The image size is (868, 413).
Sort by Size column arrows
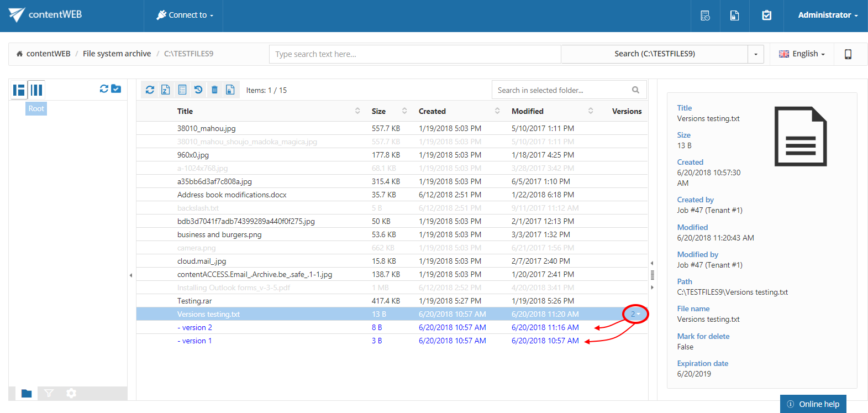click(404, 111)
